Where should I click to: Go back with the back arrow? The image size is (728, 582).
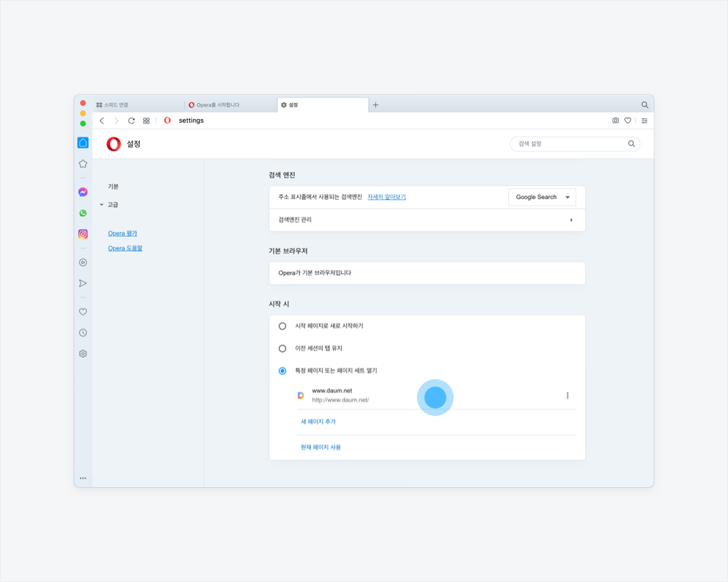click(101, 121)
